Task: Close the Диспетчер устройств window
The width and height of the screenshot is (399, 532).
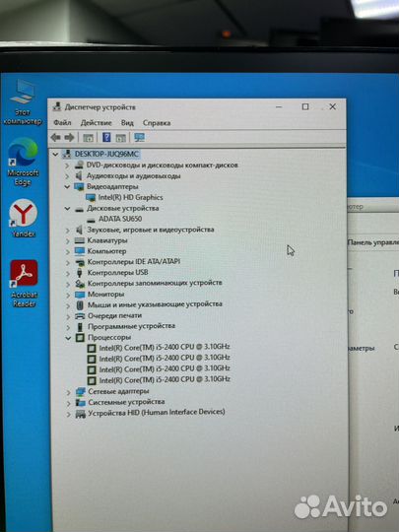Action: [x=333, y=106]
